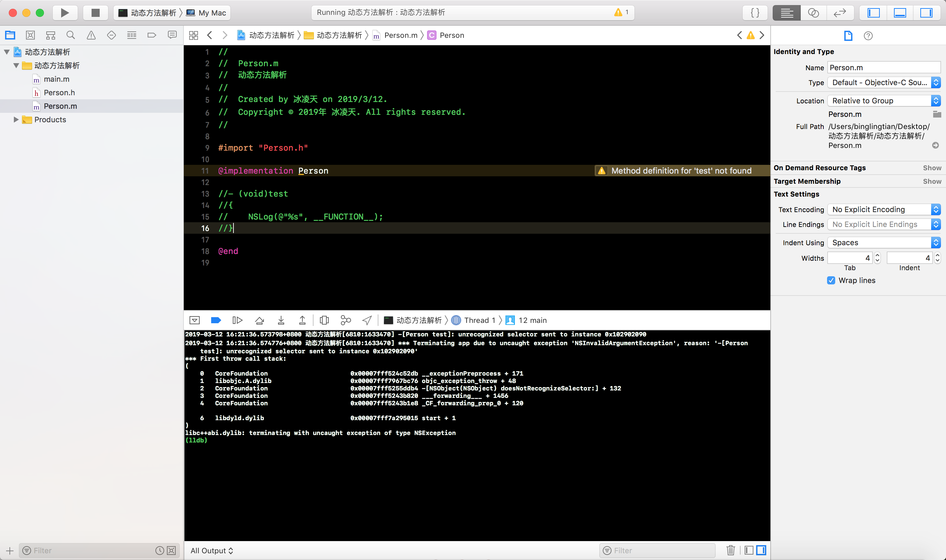
Task: Show Target Membership section
Action: point(932,181)
